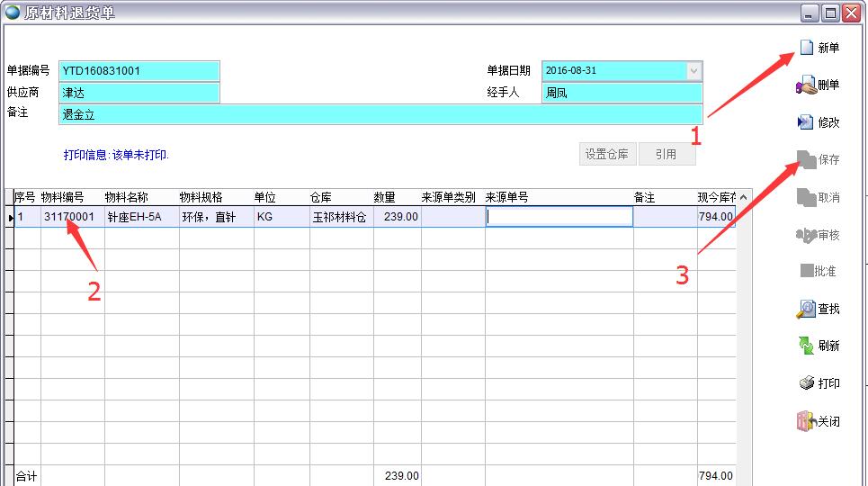Click the 供应商 field containing 津达
This screenshot has height=486, width=868.
(x=139, y=93)
